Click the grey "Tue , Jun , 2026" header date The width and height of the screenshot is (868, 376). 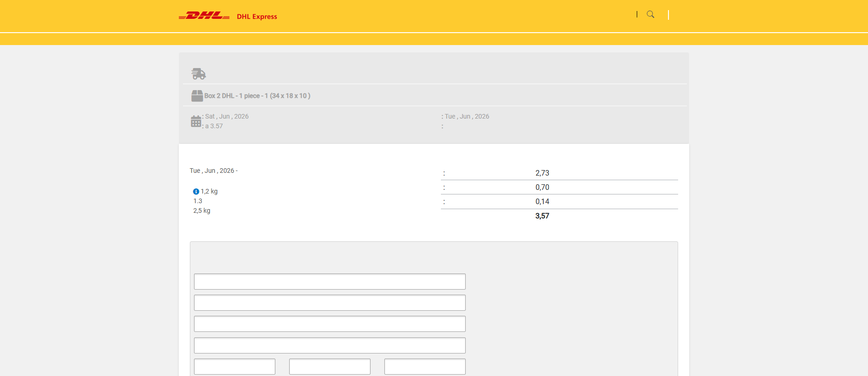tap(467, 116)
